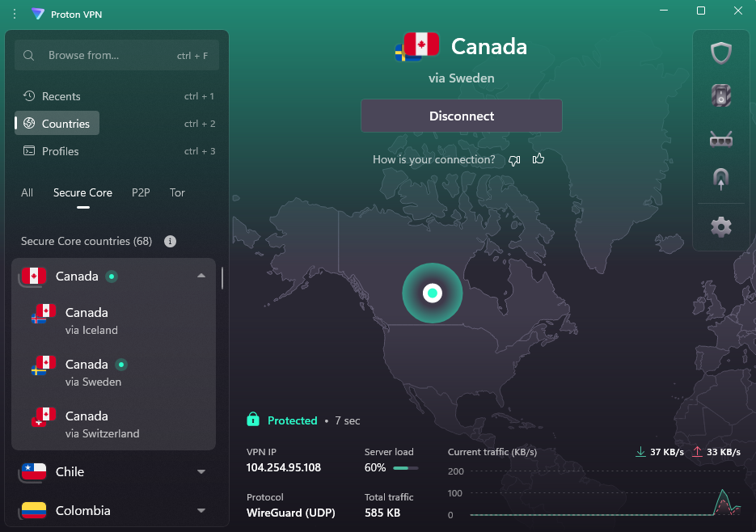Click the 37 KB/s download speed text

tap(667, 452)
